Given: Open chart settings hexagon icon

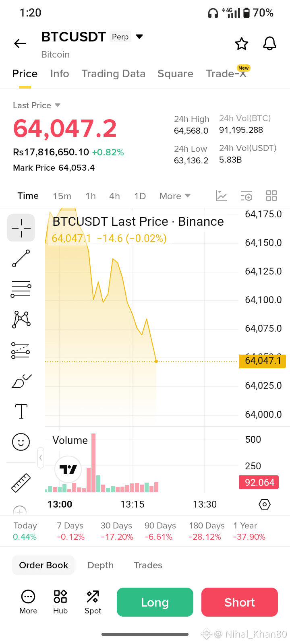Looking at the screenshot, I should coord(264,504).
